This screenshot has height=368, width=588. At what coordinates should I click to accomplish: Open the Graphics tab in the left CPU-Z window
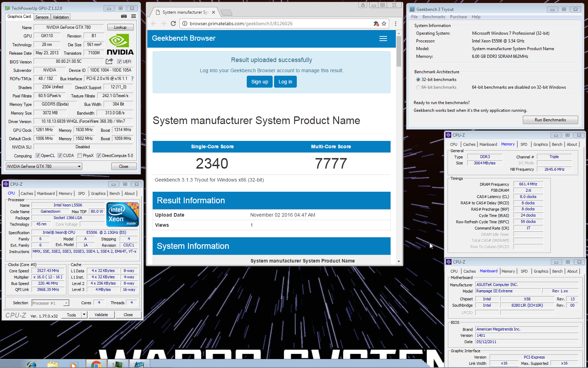pos(98,193)
